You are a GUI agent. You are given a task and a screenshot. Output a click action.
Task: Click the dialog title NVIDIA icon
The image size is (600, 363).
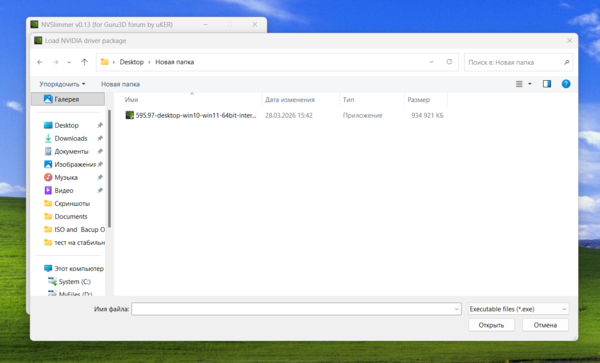pyautogui.click(x=38, y=41)
